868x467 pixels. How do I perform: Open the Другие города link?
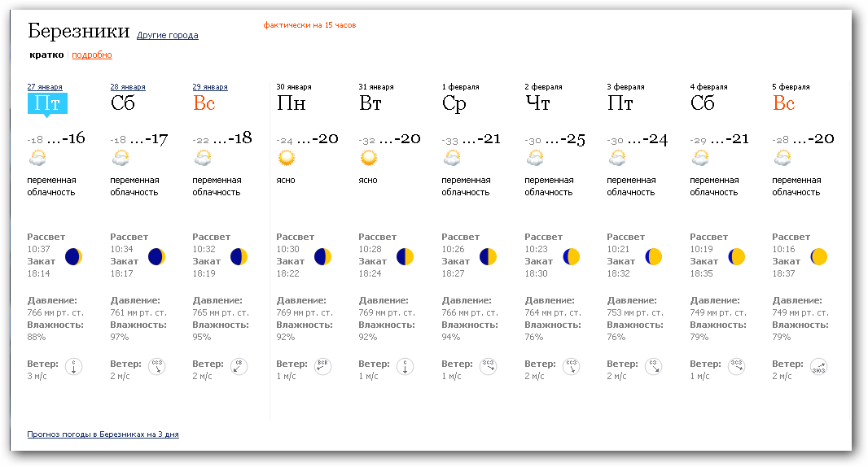point(167,36)
